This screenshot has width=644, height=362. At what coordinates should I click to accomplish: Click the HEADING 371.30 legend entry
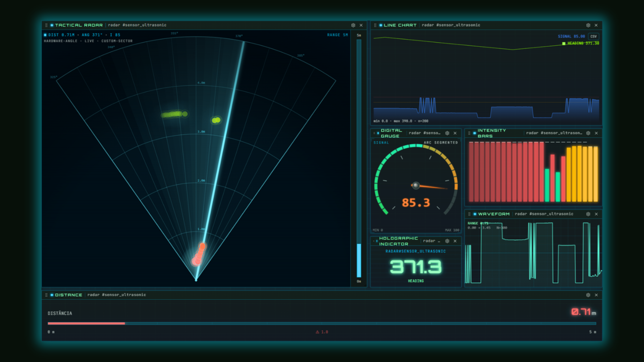click(581, 43)
